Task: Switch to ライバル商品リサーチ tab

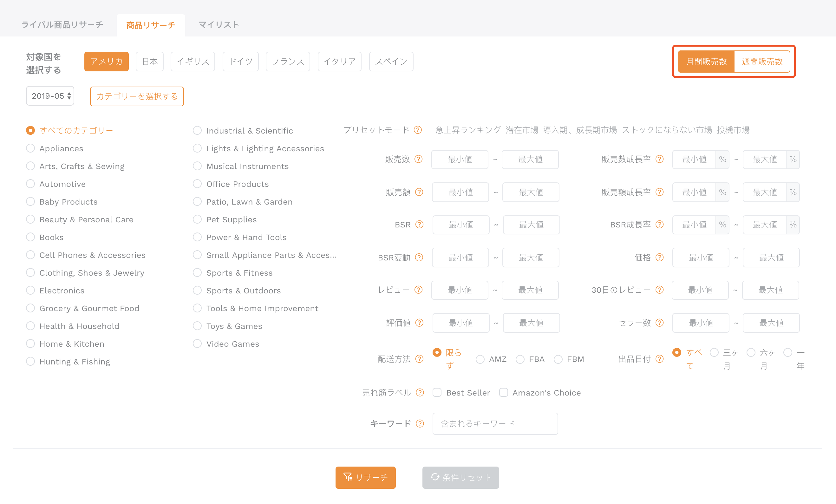Action: pos(62,25)
